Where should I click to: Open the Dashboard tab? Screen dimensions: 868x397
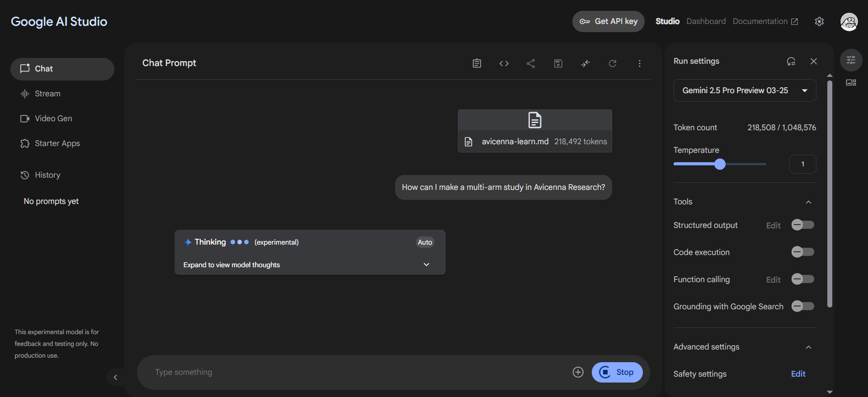(x=706, y=21)
